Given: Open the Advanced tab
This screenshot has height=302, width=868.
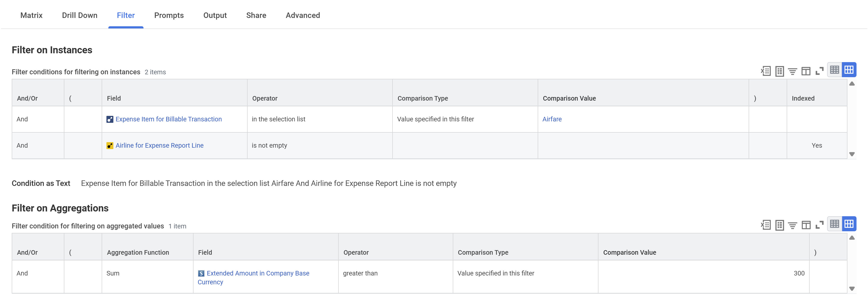Looking at the screenshot, I should pyautogui.click(x=303, y=16).
